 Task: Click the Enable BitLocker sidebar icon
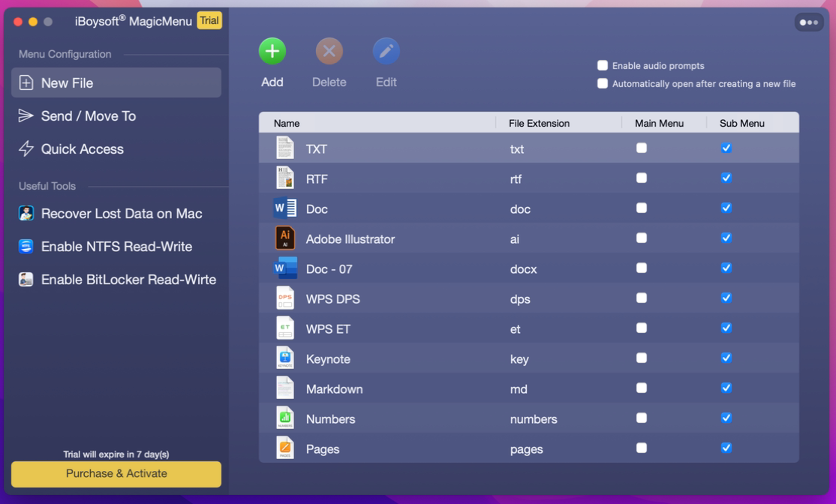tap(26, 279)
